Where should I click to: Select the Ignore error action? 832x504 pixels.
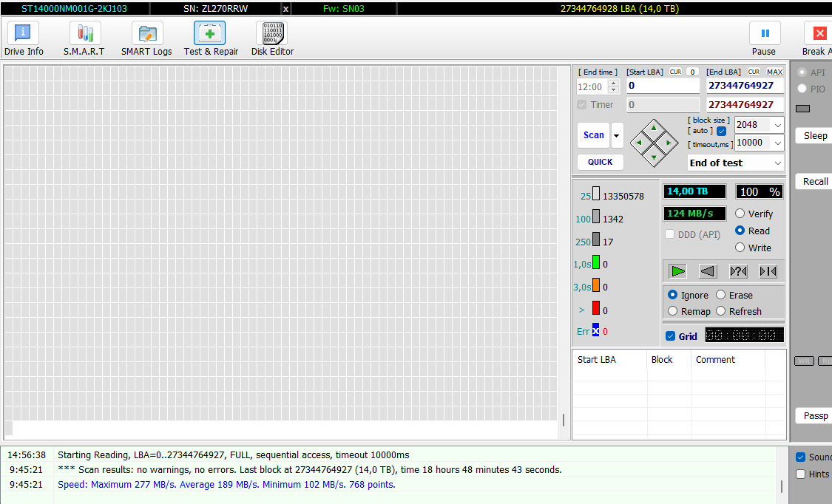point(673,295)
